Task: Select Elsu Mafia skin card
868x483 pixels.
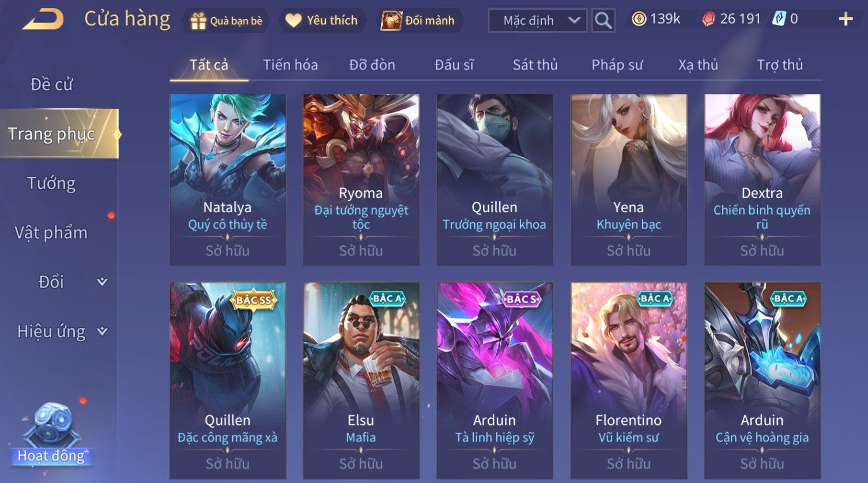Action: [x=361, y=380]
